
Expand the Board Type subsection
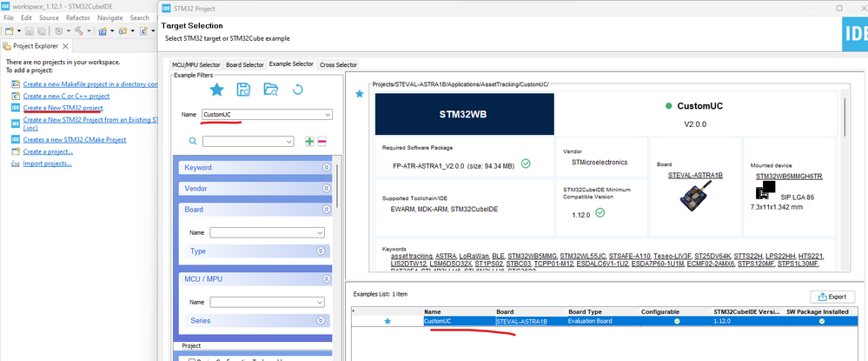point(321,251)
